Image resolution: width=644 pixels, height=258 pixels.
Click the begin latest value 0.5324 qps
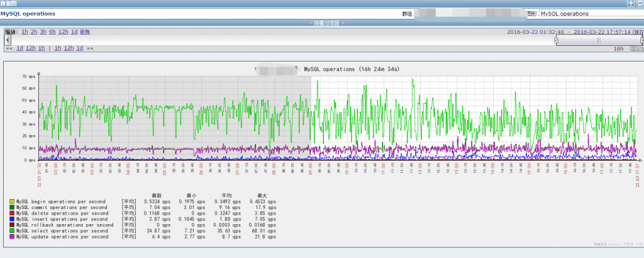pyautogui.click(x=157, y=202)
